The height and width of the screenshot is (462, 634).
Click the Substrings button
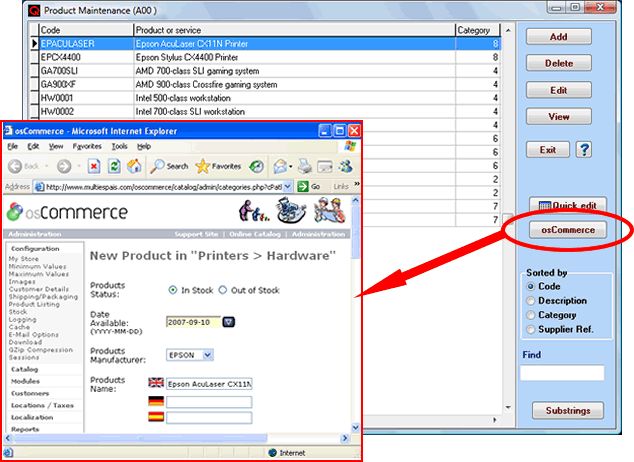pos(568,410)
